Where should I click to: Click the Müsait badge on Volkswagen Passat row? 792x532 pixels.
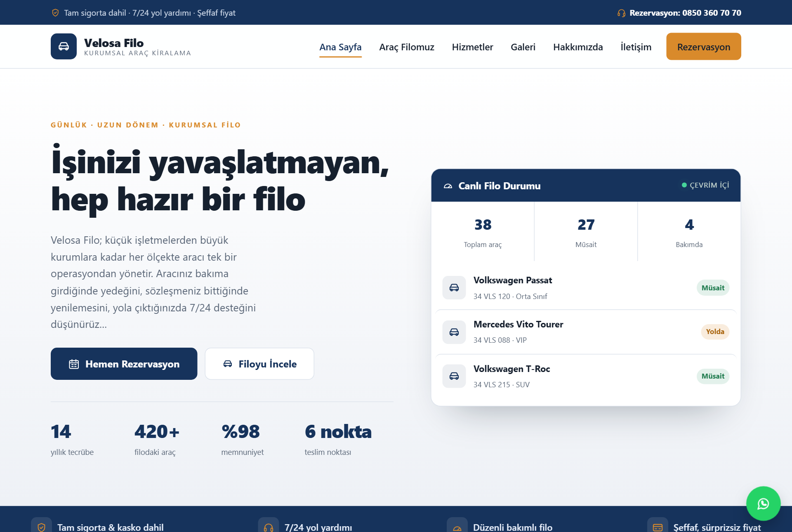(713, 288)
